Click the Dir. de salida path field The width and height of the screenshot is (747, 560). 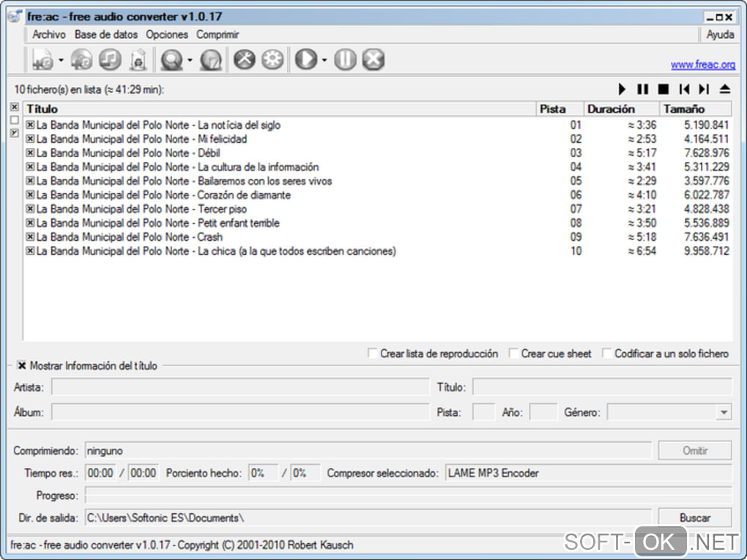tap(368, 518)
